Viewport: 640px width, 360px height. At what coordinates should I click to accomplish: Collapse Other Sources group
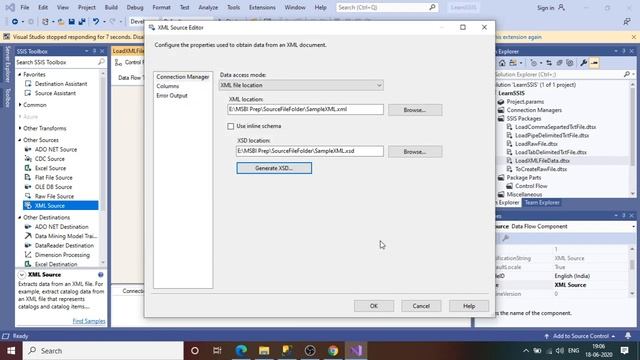point(20,140)
